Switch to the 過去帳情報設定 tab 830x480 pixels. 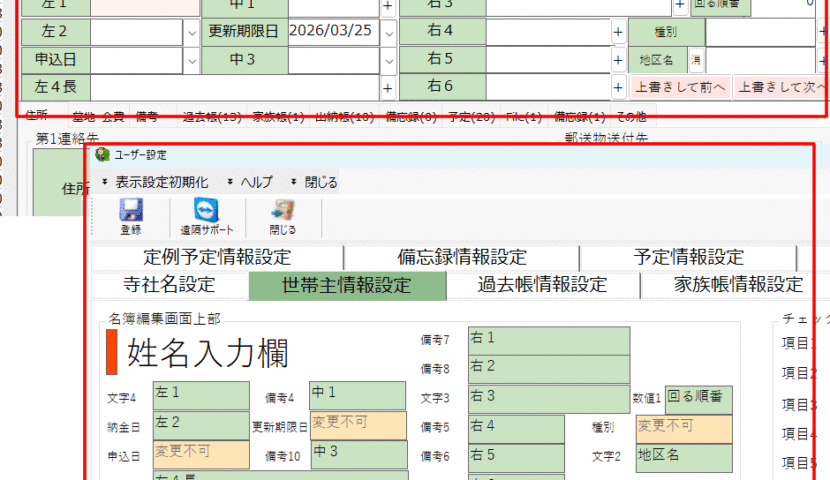tap(542, 285)
